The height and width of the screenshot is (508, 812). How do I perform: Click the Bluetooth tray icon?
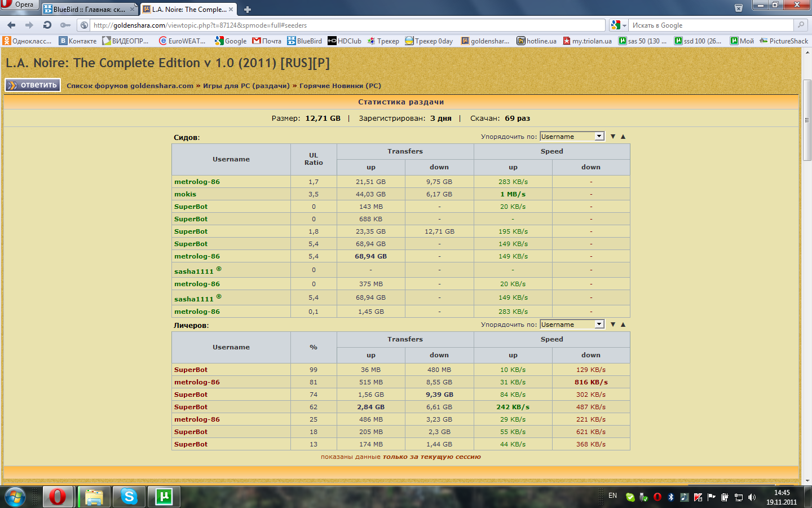(x=671, y=497)
